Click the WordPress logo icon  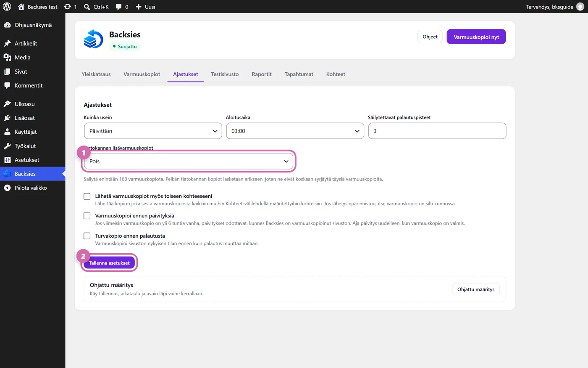[7, 7]
